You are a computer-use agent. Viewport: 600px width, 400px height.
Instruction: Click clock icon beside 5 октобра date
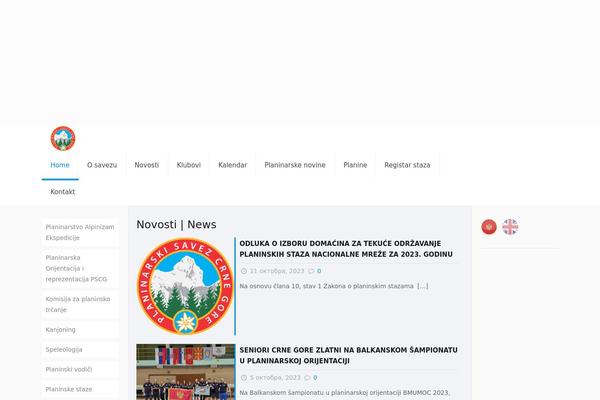(244, 377)
